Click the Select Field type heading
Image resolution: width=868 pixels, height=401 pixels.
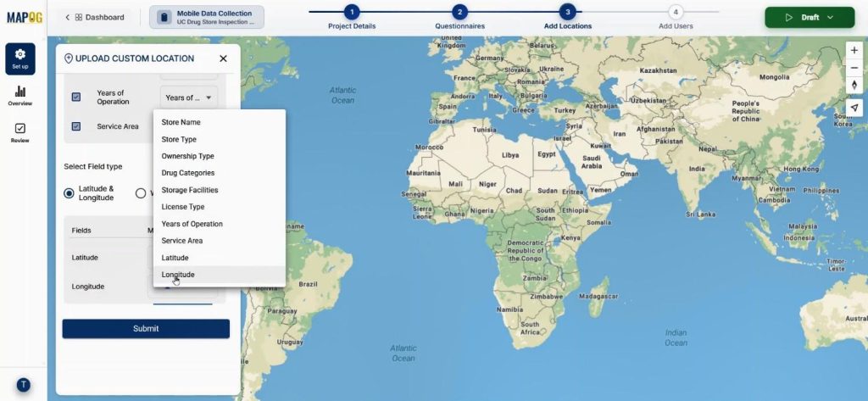93,166
